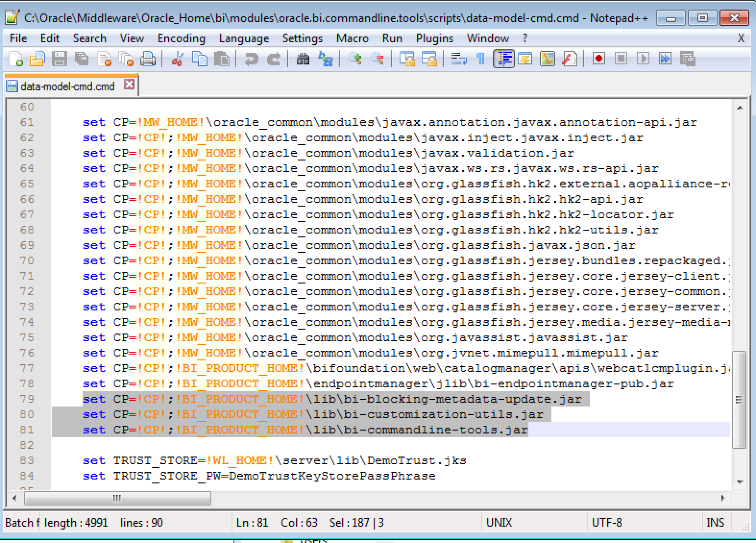Open the User Defined Language icon
Viewport: 756px width, 543px height.
pos(525,59)
